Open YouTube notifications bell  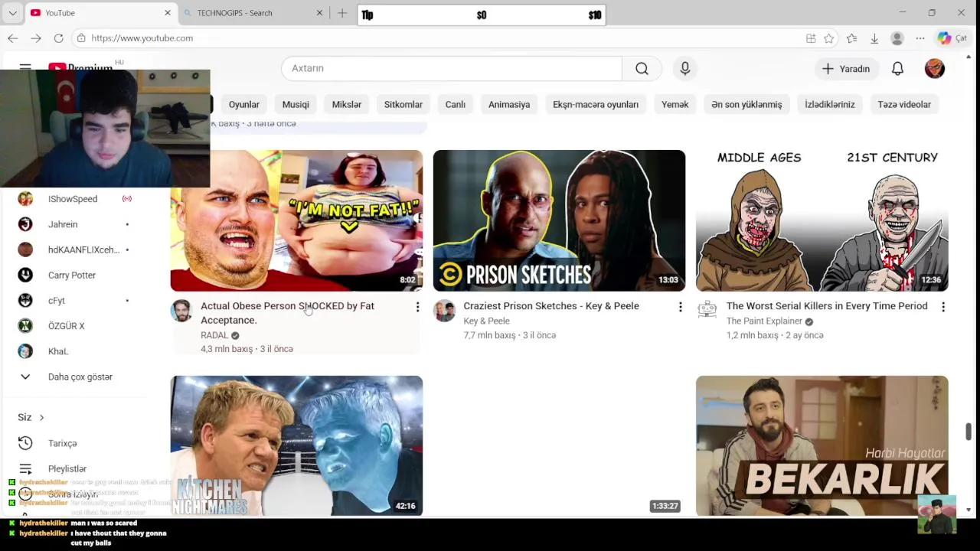[x=897, y=68]
